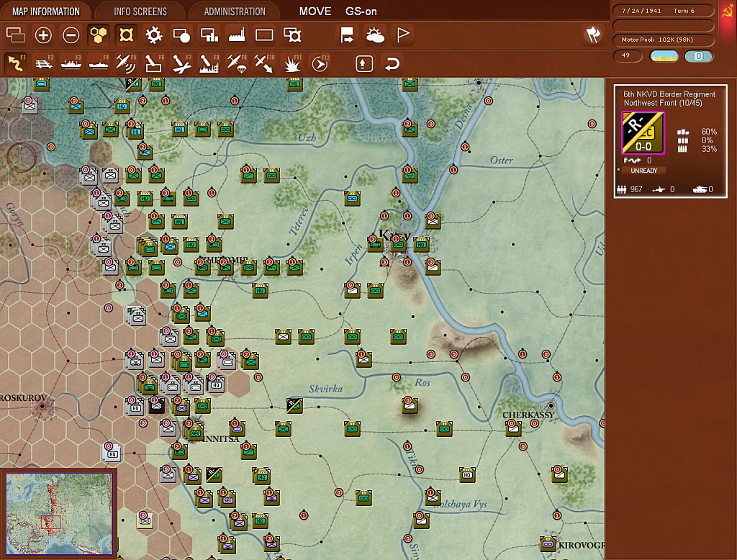Select the unit counter beside KIROVOGRAD label
Screen dimensions: 737x560
tap(548, 544)
